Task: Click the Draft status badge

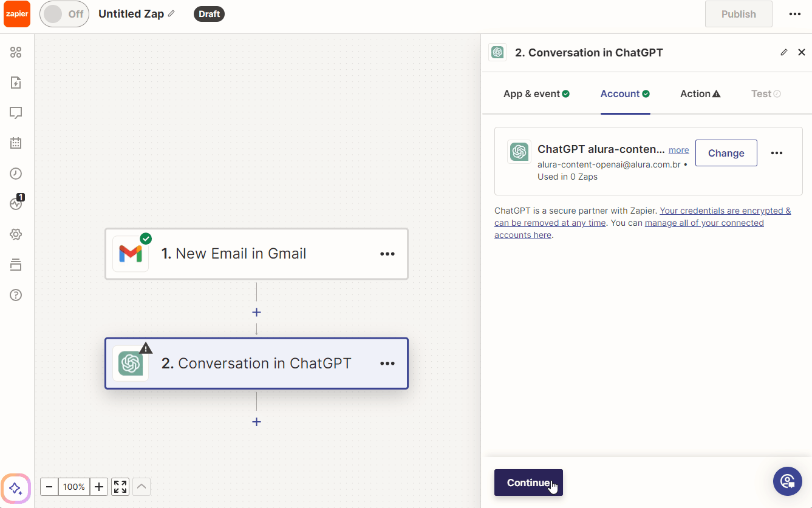Action: click(x=209, y=14)
